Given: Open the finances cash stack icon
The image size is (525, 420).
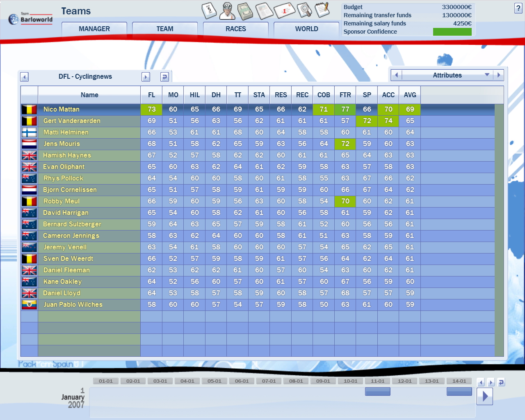Looking at the screenshot, I should point(245,11).
